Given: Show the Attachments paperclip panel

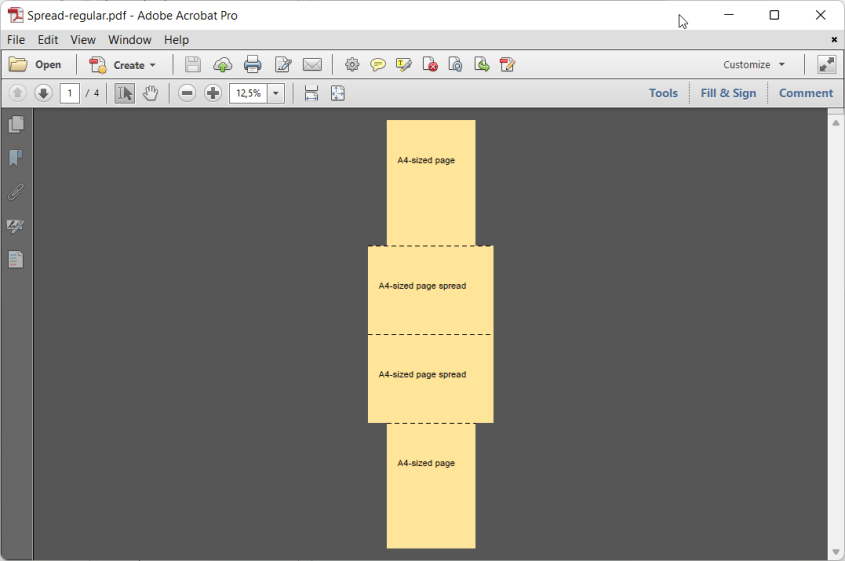Looking at the screenshot, I should point(16,192).
